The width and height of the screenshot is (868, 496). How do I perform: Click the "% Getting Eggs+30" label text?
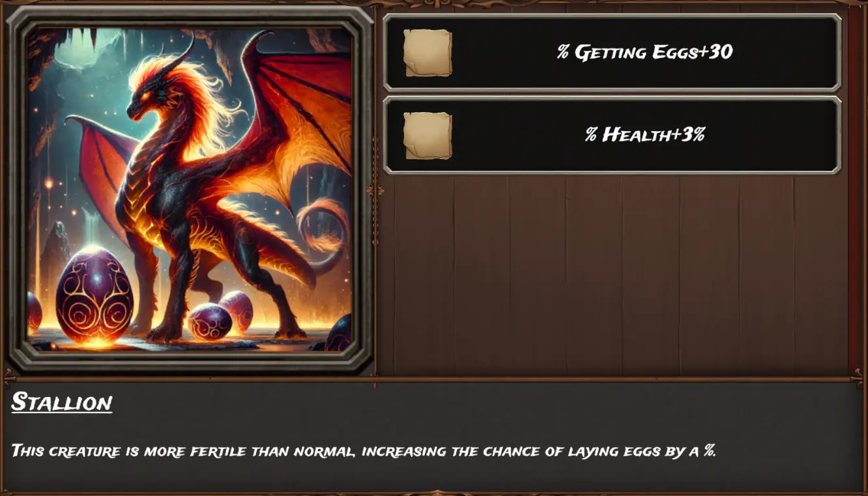[x=644, y=52]
